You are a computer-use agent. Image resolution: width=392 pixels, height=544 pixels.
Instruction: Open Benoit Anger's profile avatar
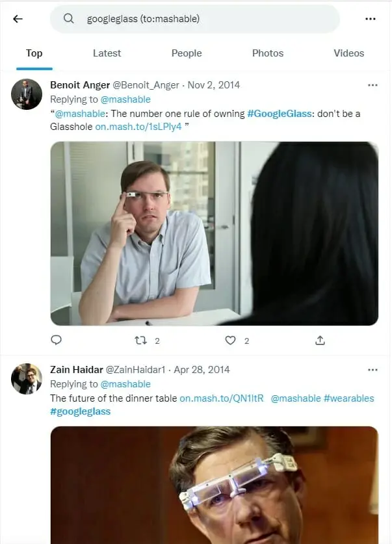pos(27,95)
